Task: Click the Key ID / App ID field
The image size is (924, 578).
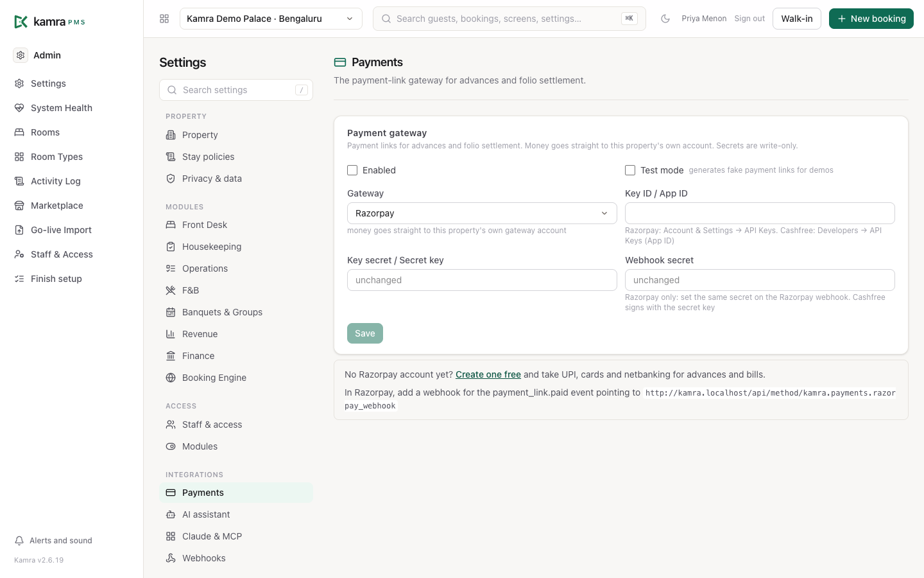Action: click(x=760, y=213)
